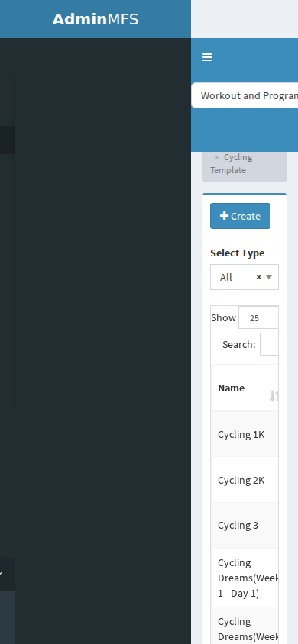Focus the Search input field

(x=269, y=344)
